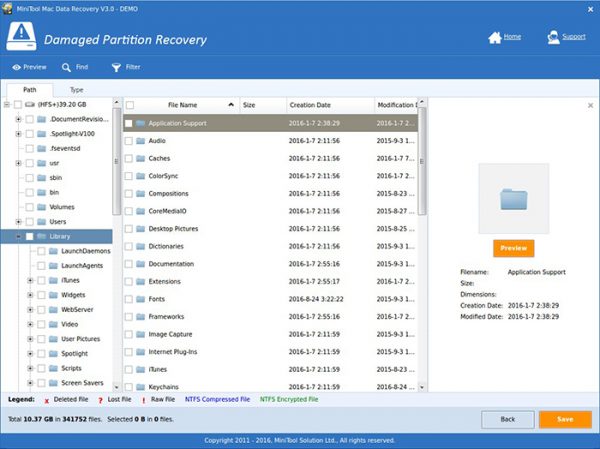Expand the WebServer folder node

point(30,310)
